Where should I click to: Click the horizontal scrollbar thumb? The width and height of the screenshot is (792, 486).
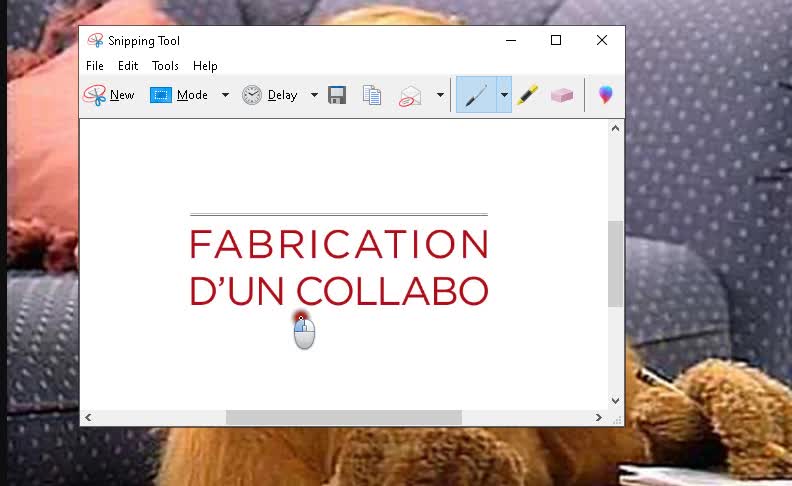(x=343, y=418)
